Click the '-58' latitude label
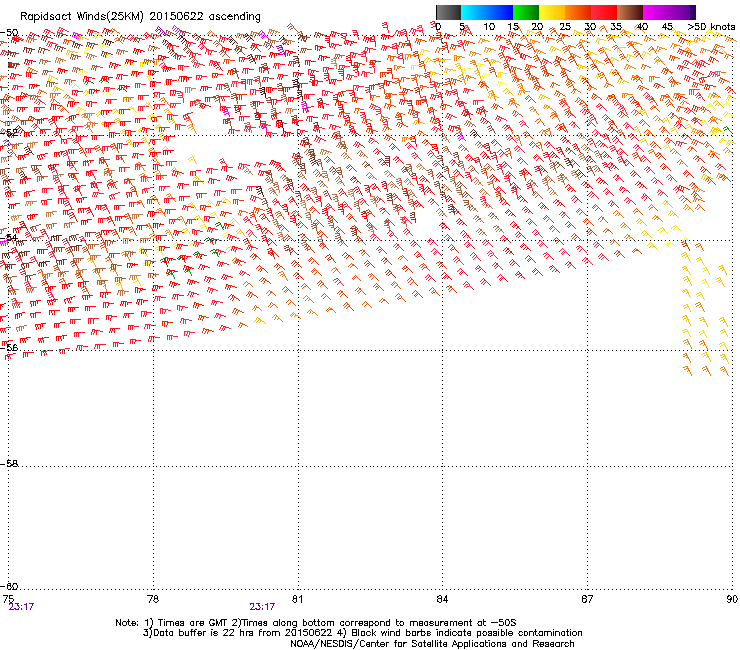Image resolution: width=740 pixels, height=650 pixels. coord(9,463)
